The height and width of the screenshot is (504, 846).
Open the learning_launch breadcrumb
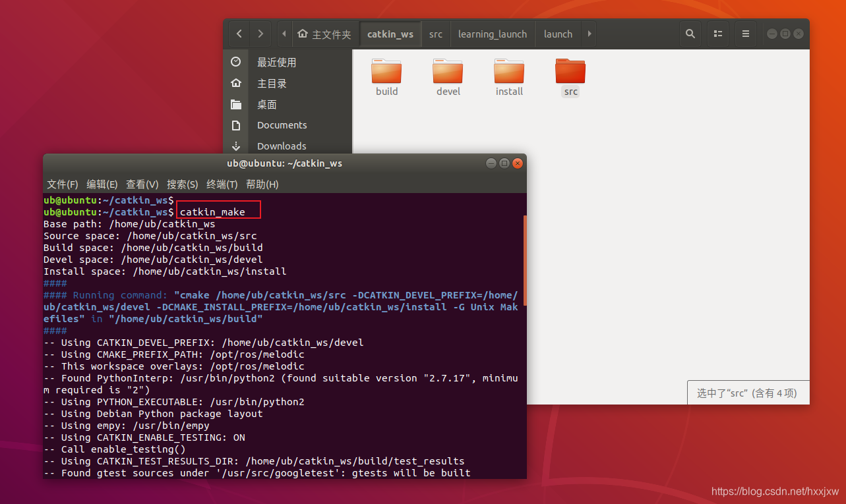tap(493, 34)
